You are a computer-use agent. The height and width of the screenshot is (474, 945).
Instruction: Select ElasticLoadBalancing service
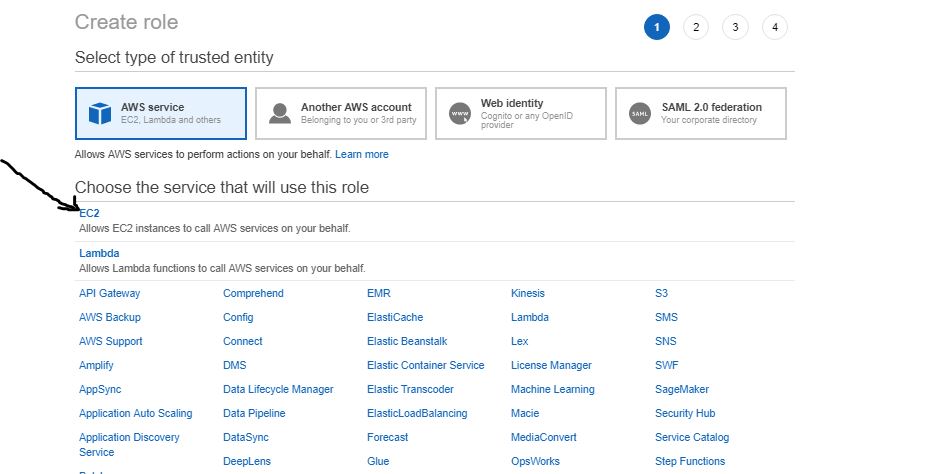tap(417, 414)
